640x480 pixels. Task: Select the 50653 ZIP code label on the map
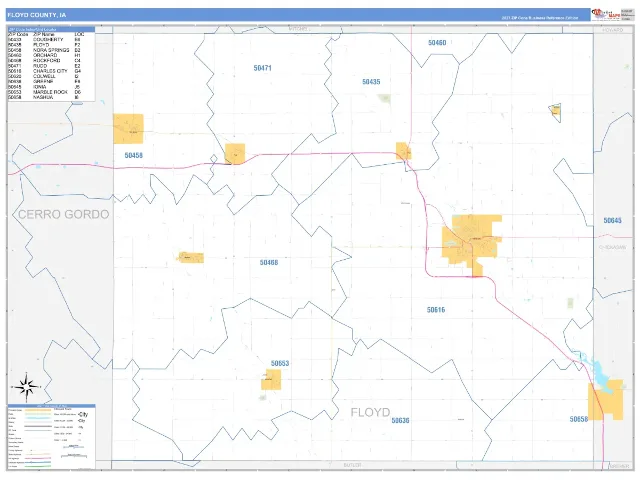point(280,363)
